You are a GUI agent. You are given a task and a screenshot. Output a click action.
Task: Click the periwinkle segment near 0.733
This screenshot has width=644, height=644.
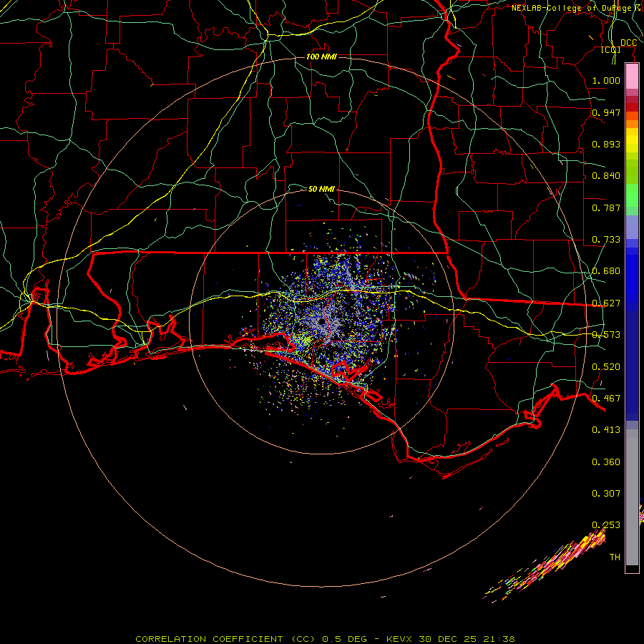pos(632,228)
